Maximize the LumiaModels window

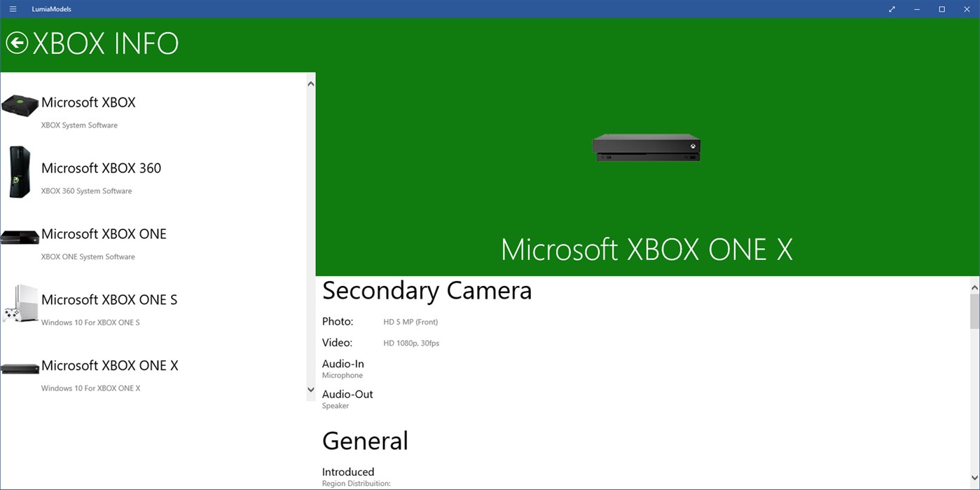[942, 9]
